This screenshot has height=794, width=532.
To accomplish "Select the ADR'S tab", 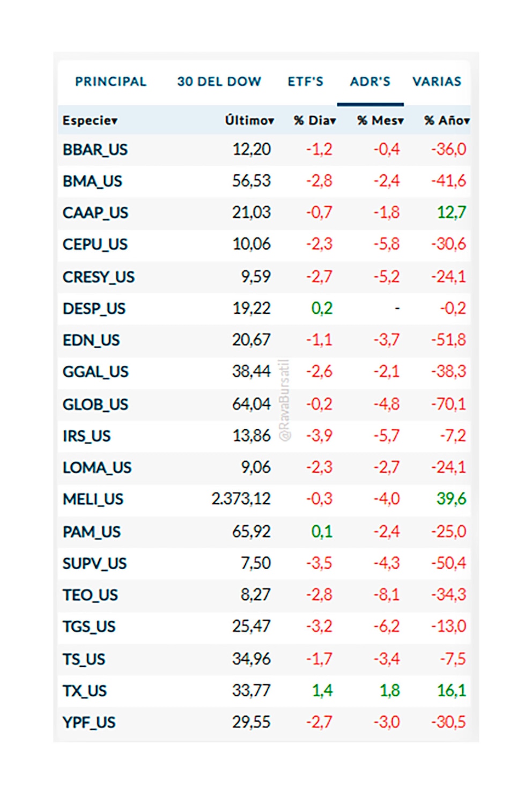I will coord(370,82).
